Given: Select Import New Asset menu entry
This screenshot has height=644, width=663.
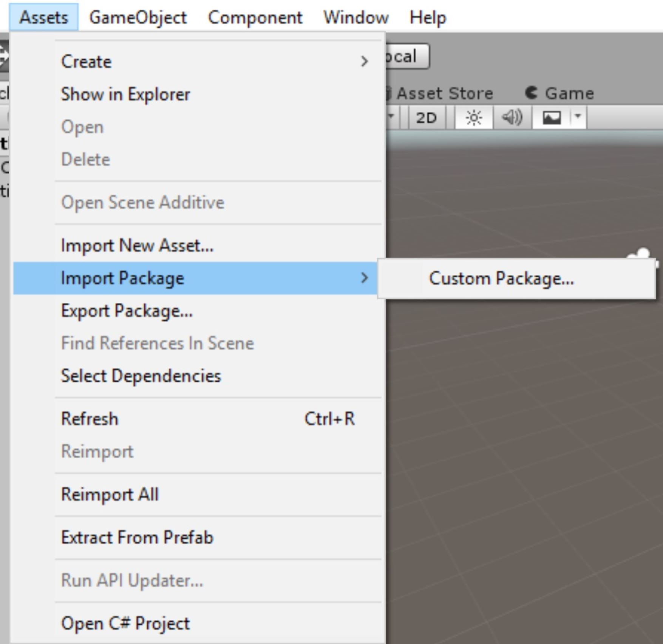Looking at the screenshot, I should pyautogui.click(x=137, y=246).
